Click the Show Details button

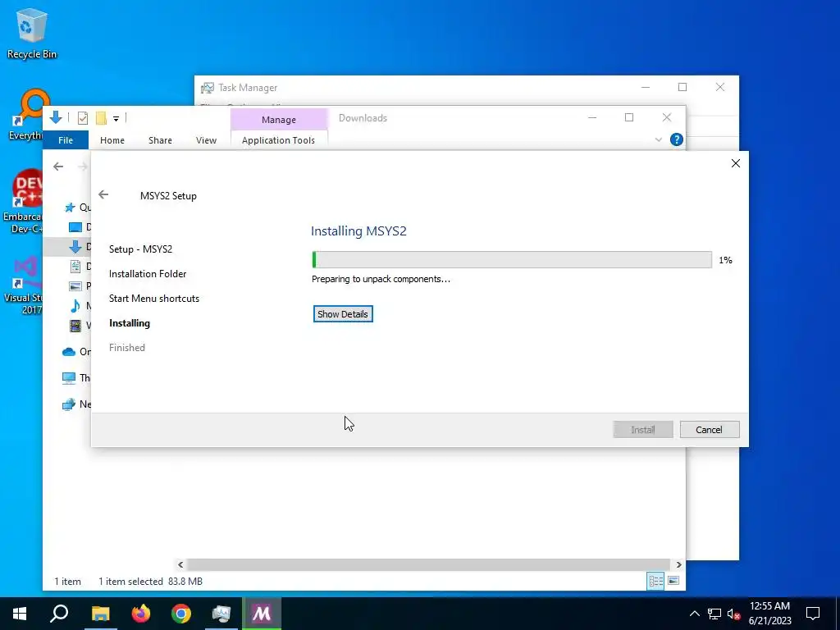point(343,314)
